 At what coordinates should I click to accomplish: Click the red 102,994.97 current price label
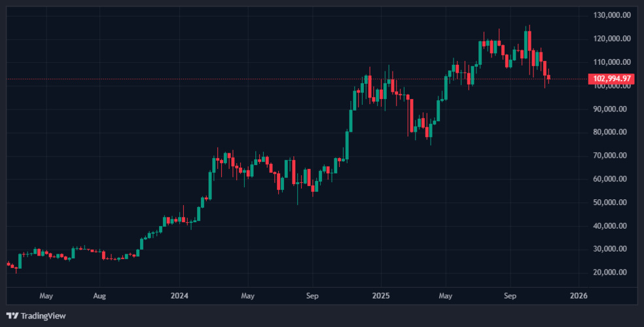point(612,79)
